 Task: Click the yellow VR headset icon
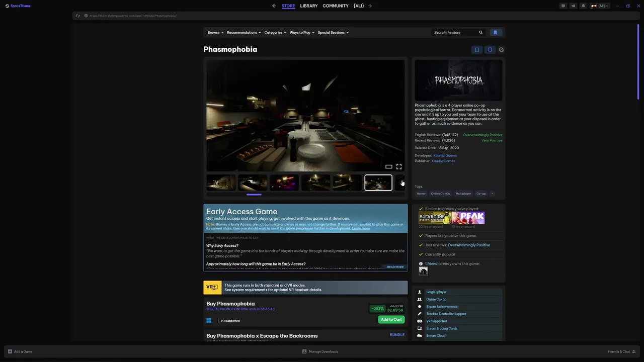[x=212, y=288]
